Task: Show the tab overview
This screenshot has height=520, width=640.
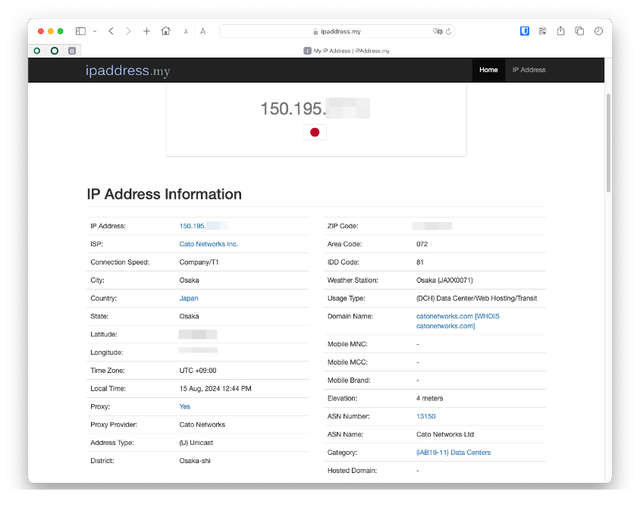Action: (x=580, y=31)
